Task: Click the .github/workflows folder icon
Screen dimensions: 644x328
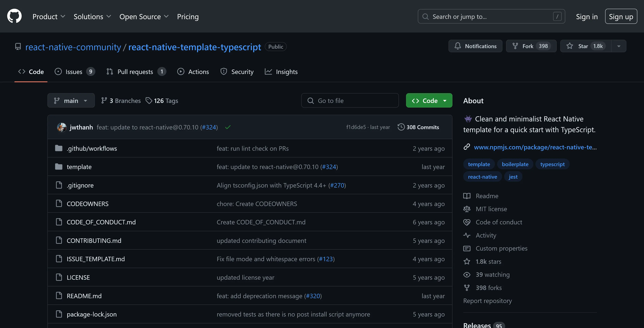Action: (59, 148)
